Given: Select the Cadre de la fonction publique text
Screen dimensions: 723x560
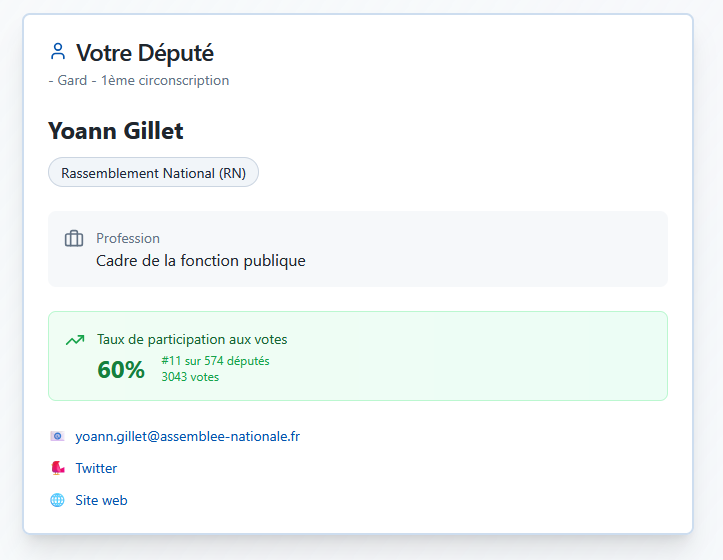Looking at the screenshot, I should pos(200,261).
